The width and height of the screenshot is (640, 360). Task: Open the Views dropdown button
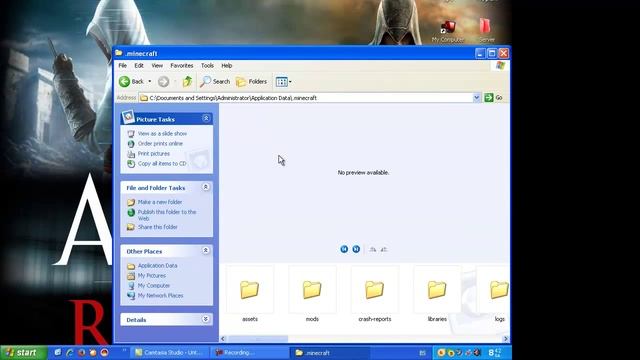[x=284, y=82]
